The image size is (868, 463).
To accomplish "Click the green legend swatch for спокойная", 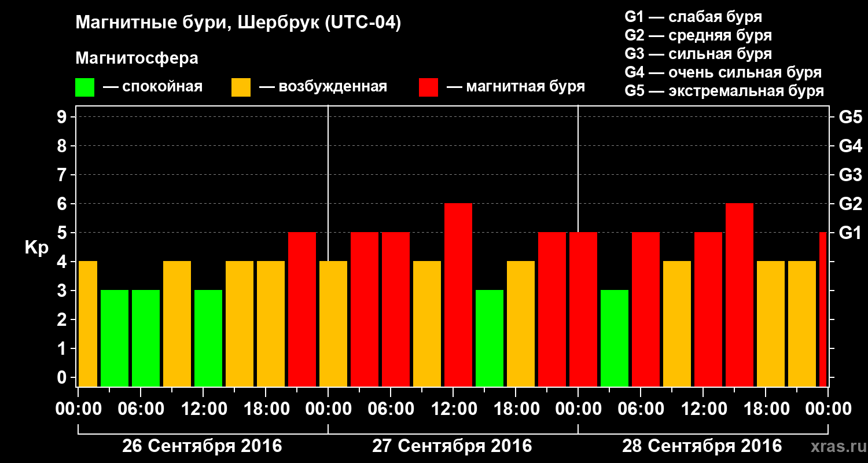I will tap(84, 87).
